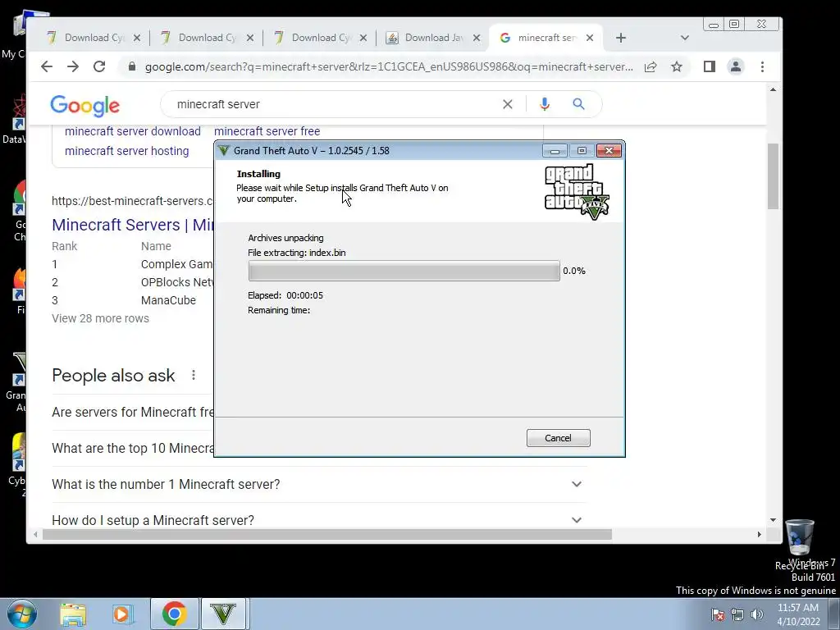Open the network tray icon
Viewport: 840px width, 630px height.
(x=737, y=614)
